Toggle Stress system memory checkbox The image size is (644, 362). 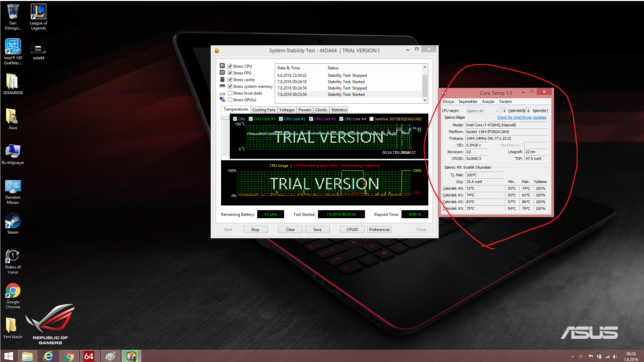pos(230,86)
